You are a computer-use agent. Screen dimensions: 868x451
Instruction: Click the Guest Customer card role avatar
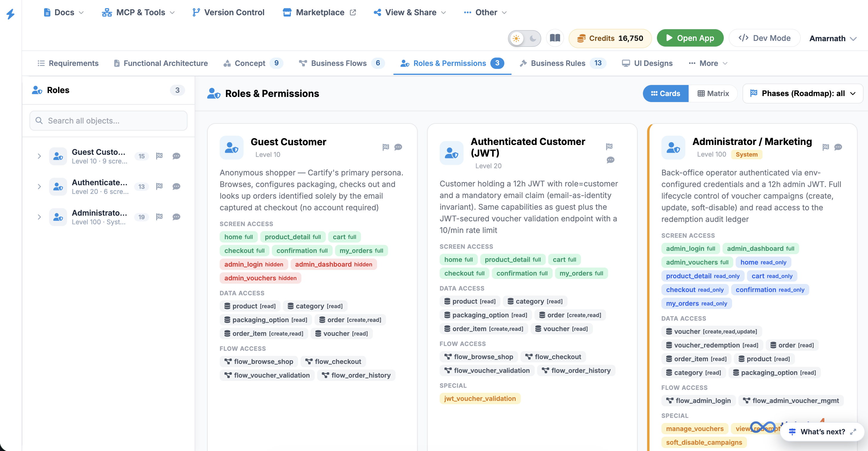click(x=232, y=148)
